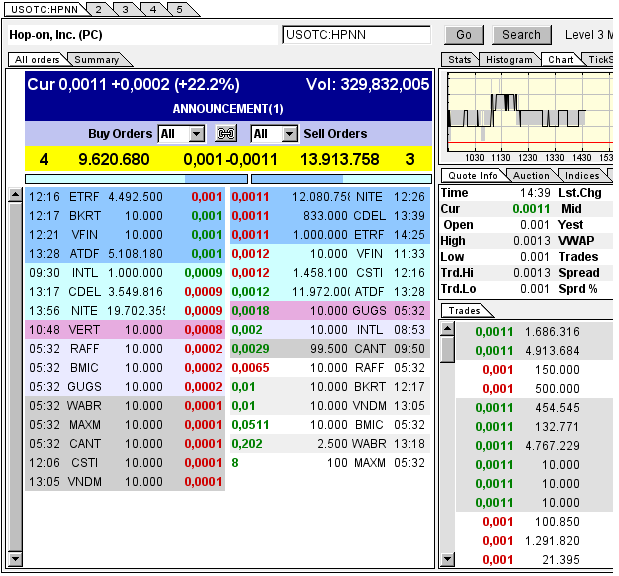Open the Histogram tab
This screenshot has width=619, height=576.
[x=509, y=60]
